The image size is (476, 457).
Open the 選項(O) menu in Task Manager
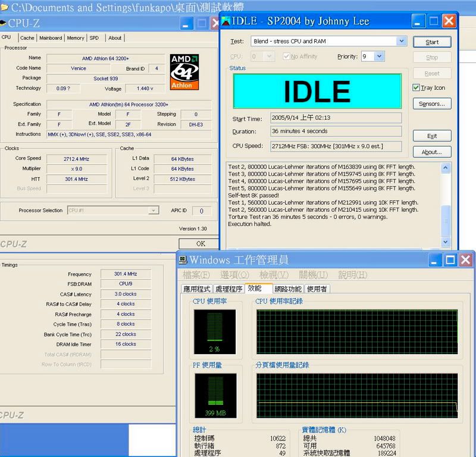(x=234, y=275)
